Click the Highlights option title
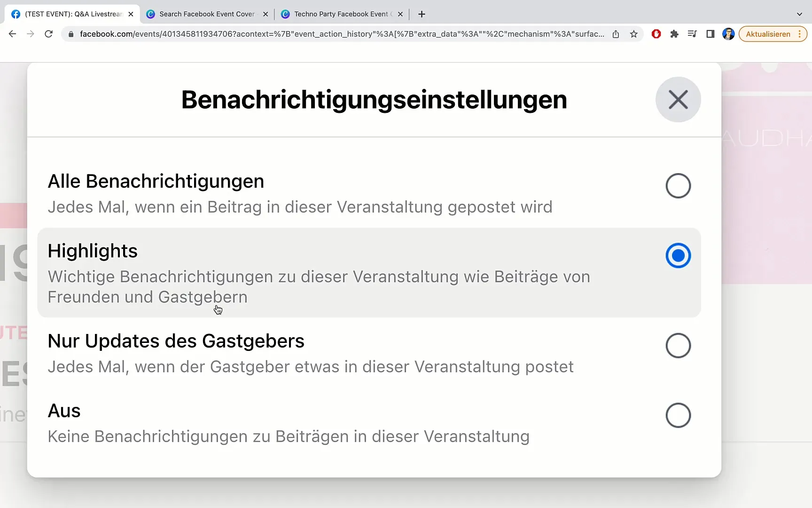 93,251
